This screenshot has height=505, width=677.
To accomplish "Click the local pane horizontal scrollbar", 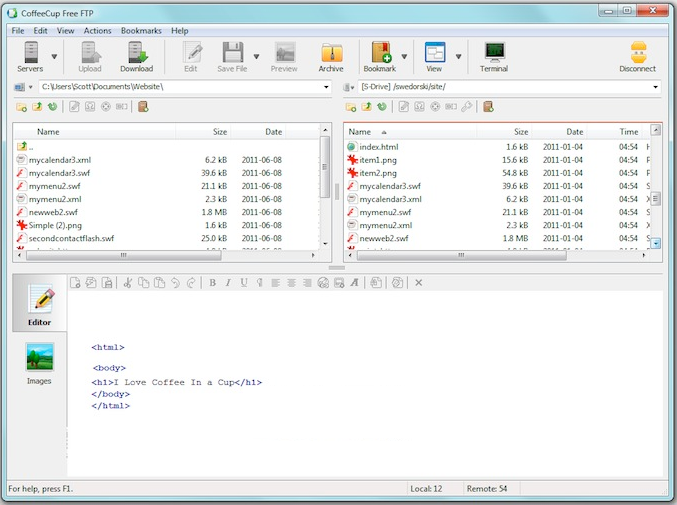I will [124, 255].
